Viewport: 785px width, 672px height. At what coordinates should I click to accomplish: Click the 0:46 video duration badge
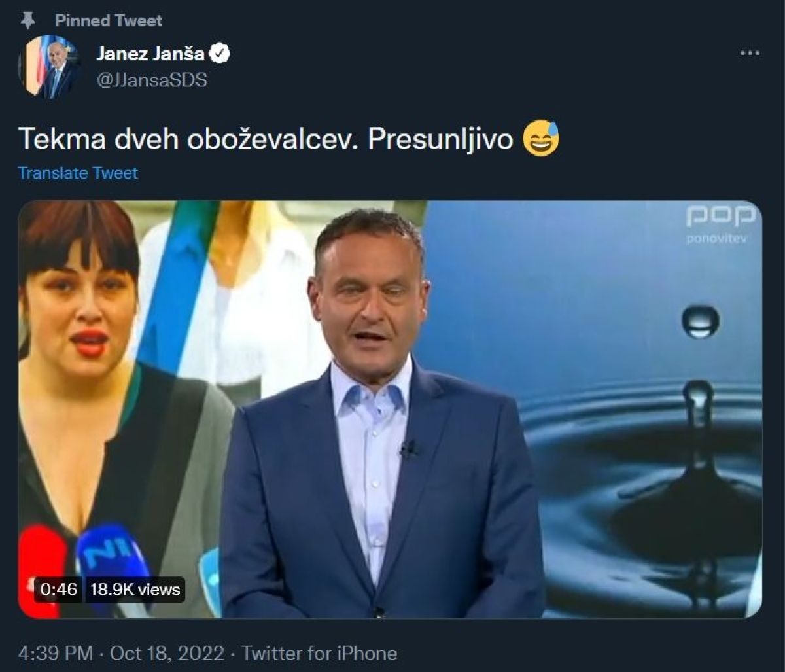tap(59, 589)
